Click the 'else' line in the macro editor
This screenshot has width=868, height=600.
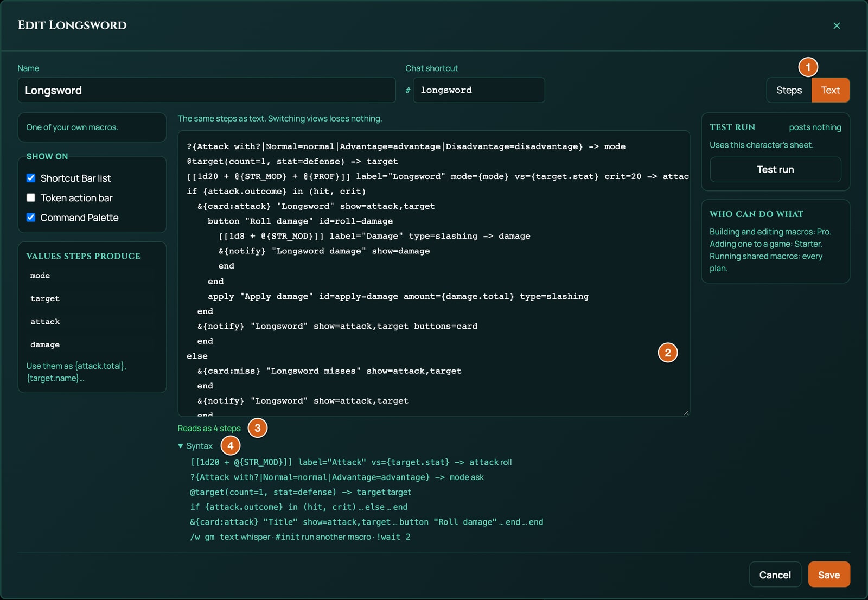coord(197,356)
